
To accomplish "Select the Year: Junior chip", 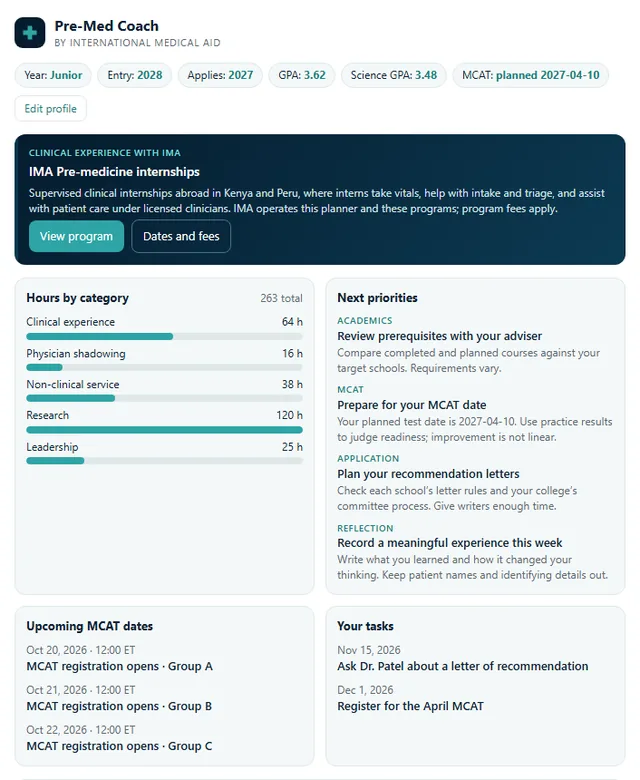I will (x=53, y=75).
